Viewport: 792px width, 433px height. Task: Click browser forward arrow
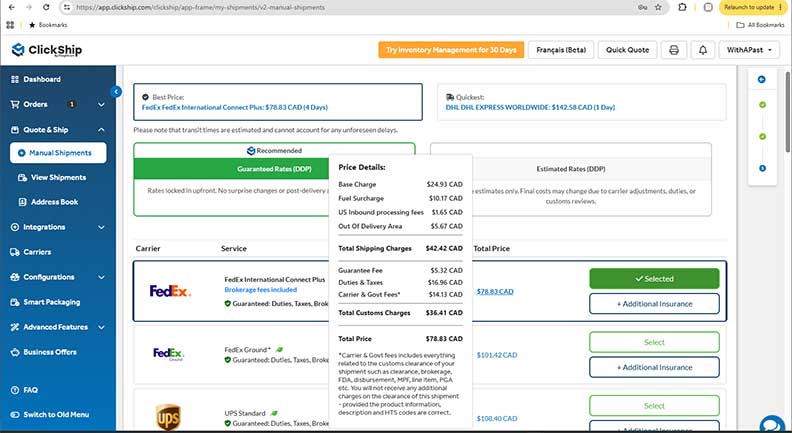pyautogui.click(x=29, y=8)
